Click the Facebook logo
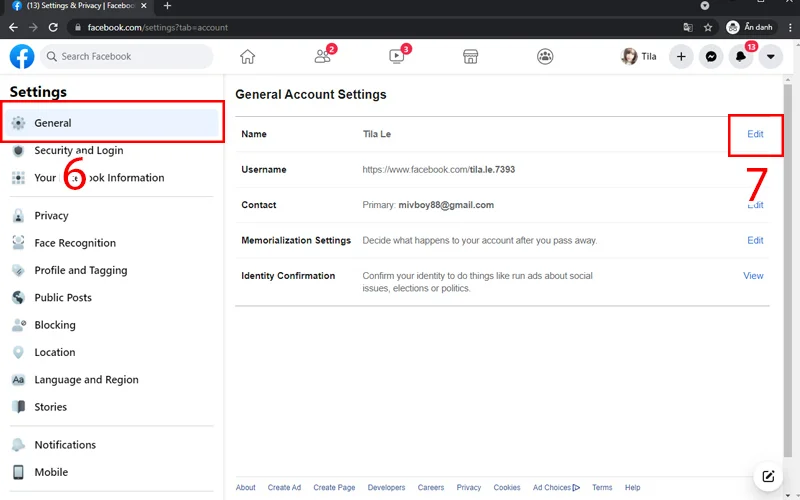Image resolution: width=800 pixels, height=500 pixels. point(22,56)
